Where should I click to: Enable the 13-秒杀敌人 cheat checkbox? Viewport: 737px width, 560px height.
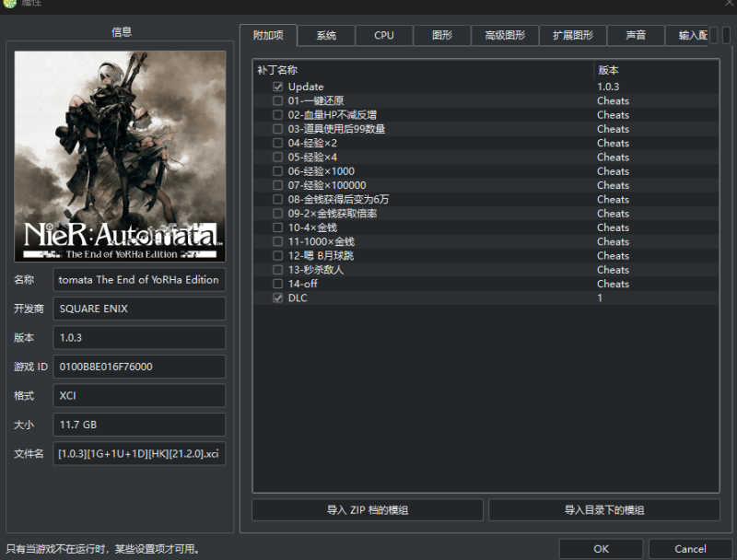(x=278, y=270)
